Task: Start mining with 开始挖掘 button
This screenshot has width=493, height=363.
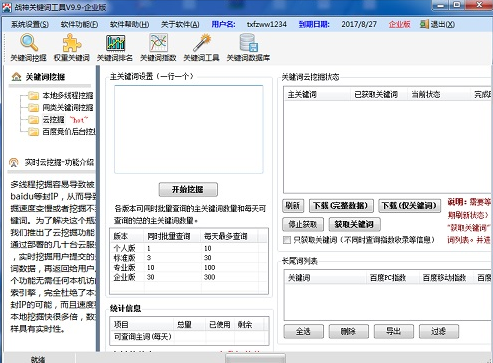Action: point(188,189)
